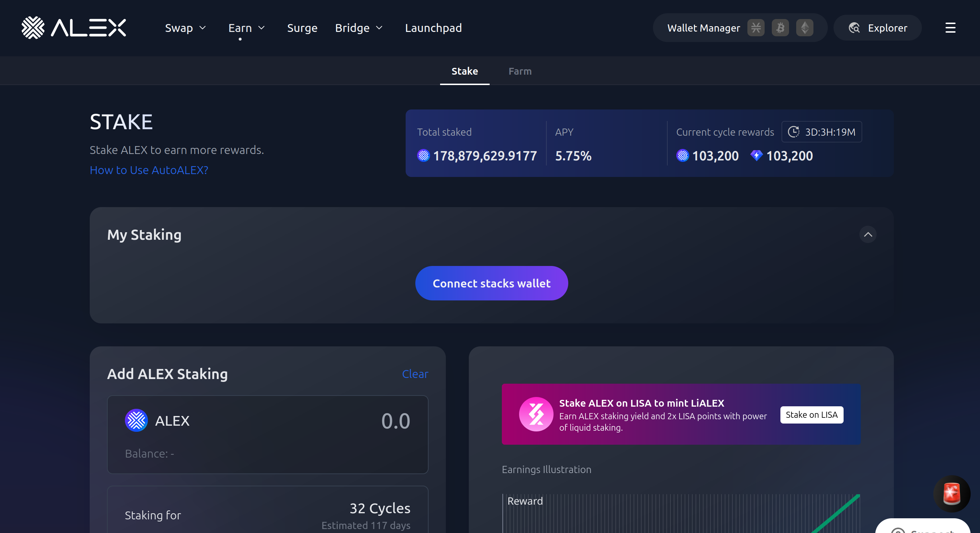Click the Stacks wallet icon in Wallet Manager
The image size is (980, 533).
coord(756,28)
